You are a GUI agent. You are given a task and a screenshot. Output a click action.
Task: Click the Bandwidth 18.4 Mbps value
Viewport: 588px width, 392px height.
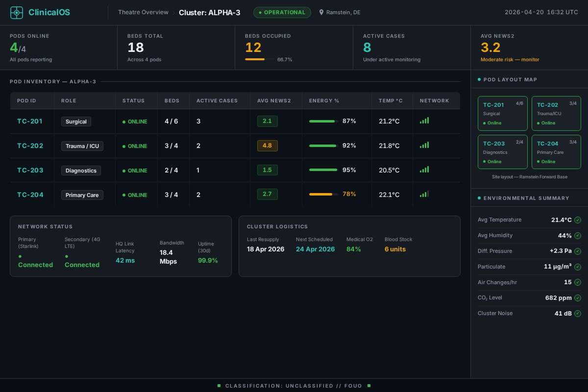coord(169,257)
